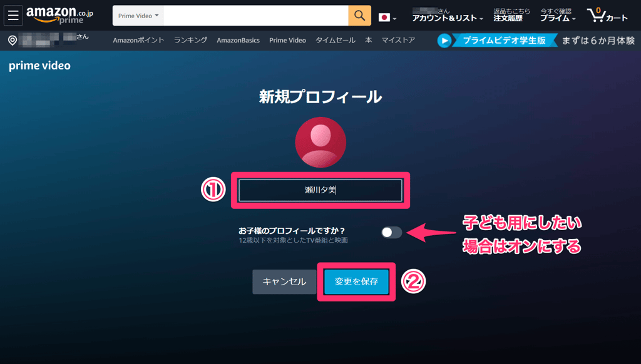641x364 pixels.
Task: Open the Prime Video search category dropdown
Action: (x=138, y=16)
